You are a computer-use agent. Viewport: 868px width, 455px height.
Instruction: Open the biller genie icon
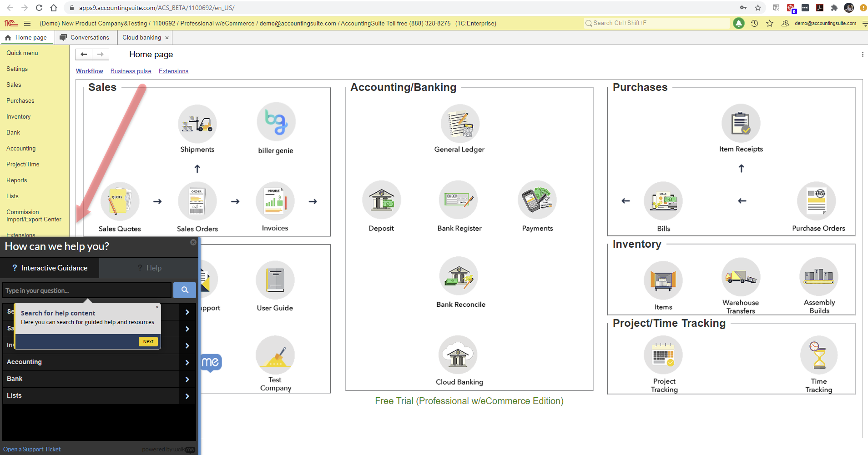[276, 122]
